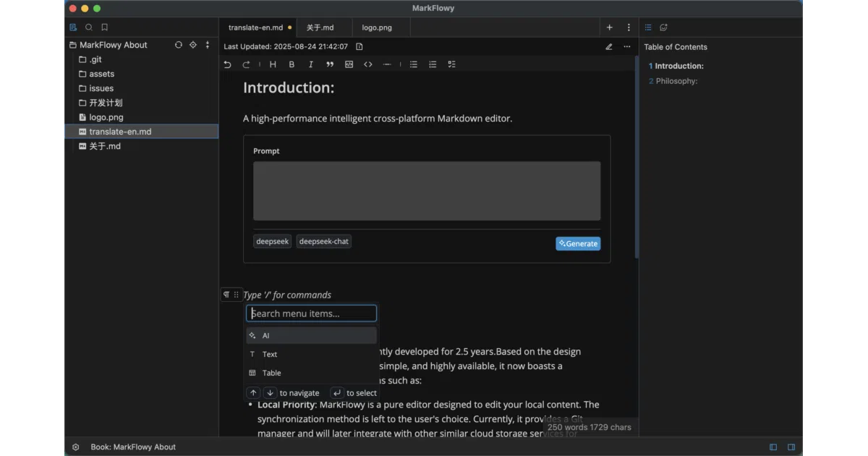This screenshot has height=456, width=868.
Task: Collapse all folders in file tree
Action: pyautogui.click(x=208, y=45)
